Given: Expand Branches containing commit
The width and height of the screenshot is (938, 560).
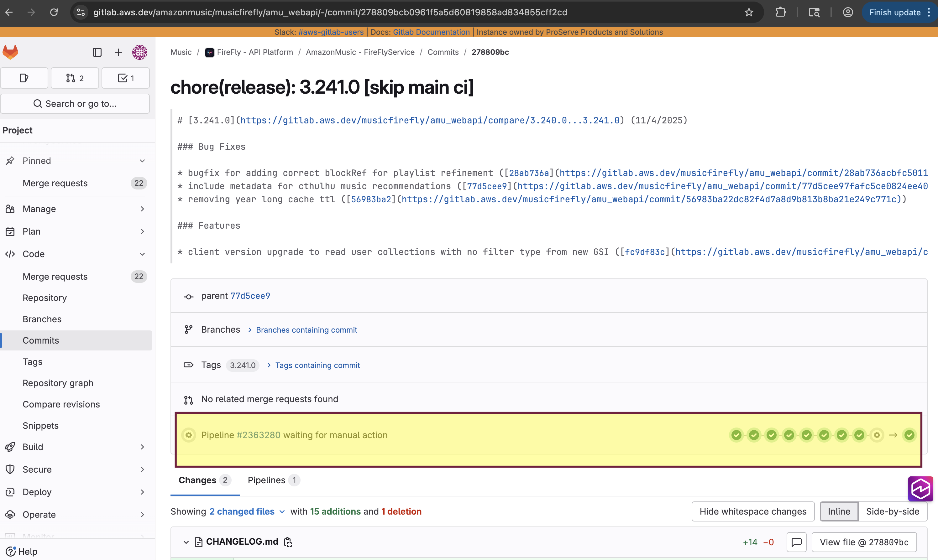Looking at the screenshot, I should (x=306, y=330).
